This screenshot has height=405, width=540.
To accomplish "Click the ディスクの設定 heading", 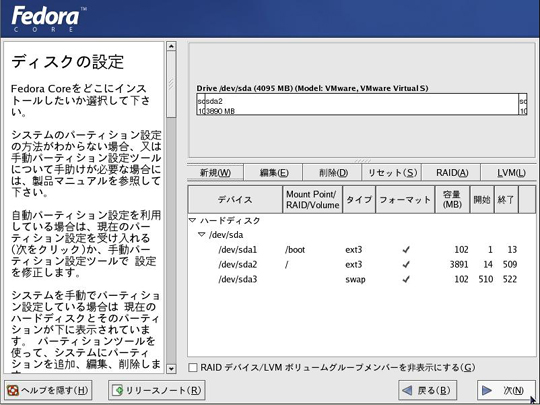I will [x=68, y=62].
